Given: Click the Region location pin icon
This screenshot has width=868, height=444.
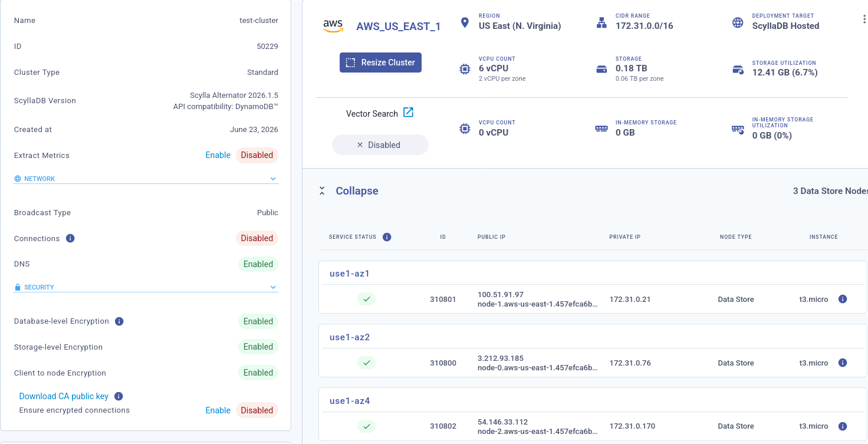Looking at the screenshot, I should [x=465, y=23].
